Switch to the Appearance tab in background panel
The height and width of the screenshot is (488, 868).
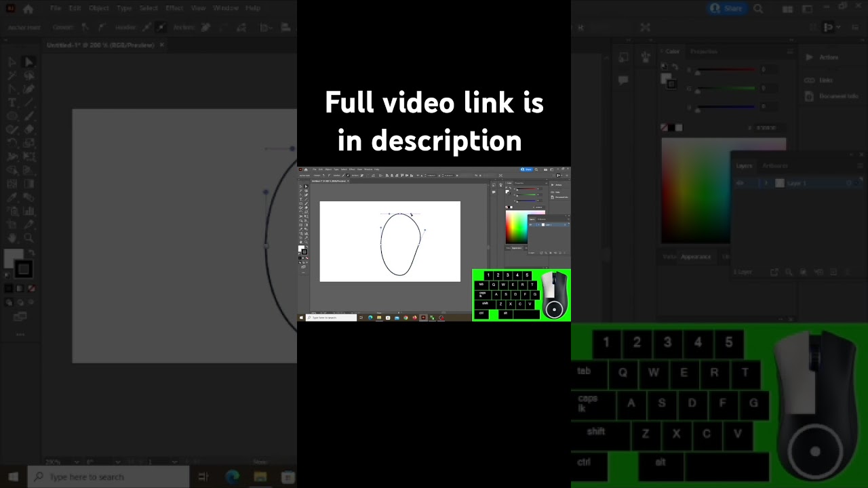pyautogui.click(x=696, y=257)
